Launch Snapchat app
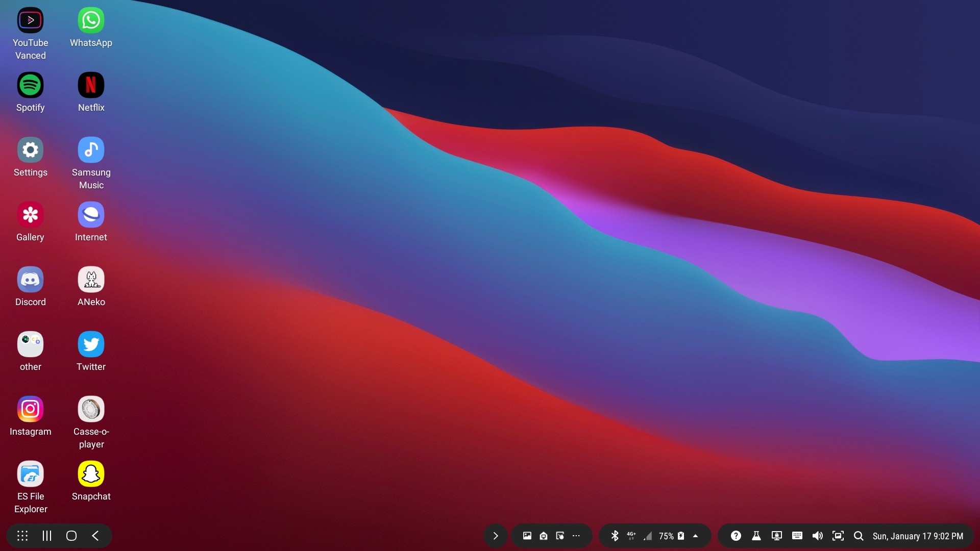Screen dimensions: 980x551 pyautogui.click(x=91, y=474)
